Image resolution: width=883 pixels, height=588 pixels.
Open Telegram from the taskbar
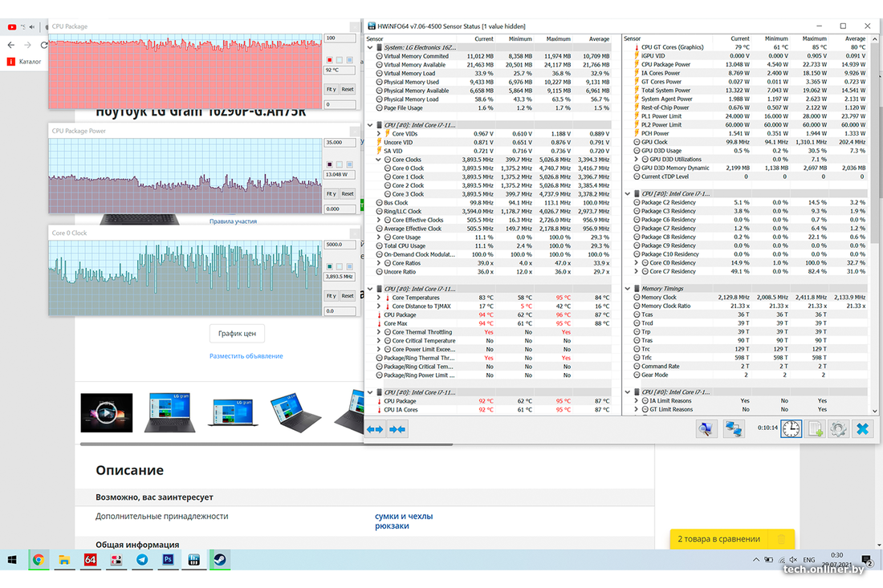click(142, 560)
